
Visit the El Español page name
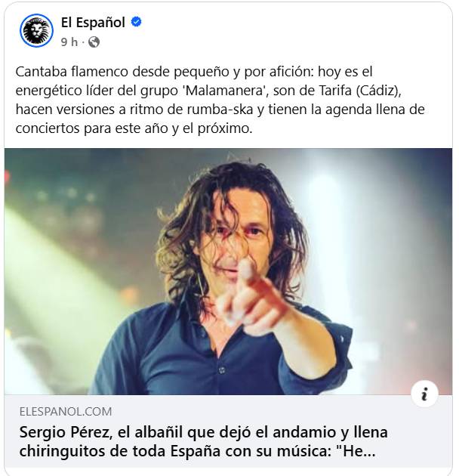tap(93, 23)
